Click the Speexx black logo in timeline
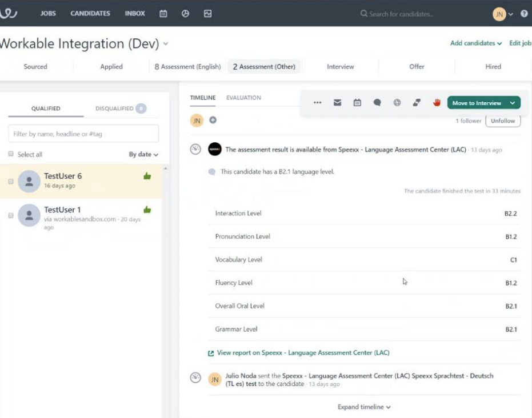The height and width of the screenshot is (418, 532). [x=215, y=149]
